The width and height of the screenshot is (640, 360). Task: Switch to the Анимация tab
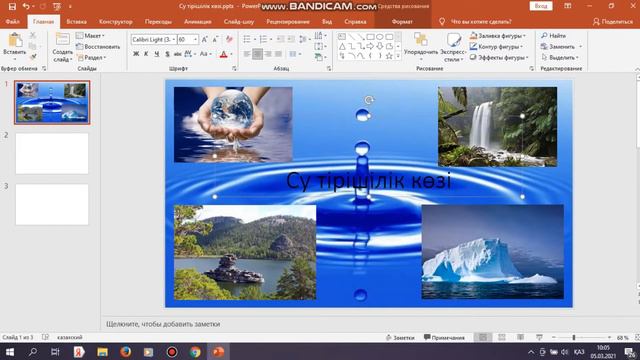click(198, 22)
